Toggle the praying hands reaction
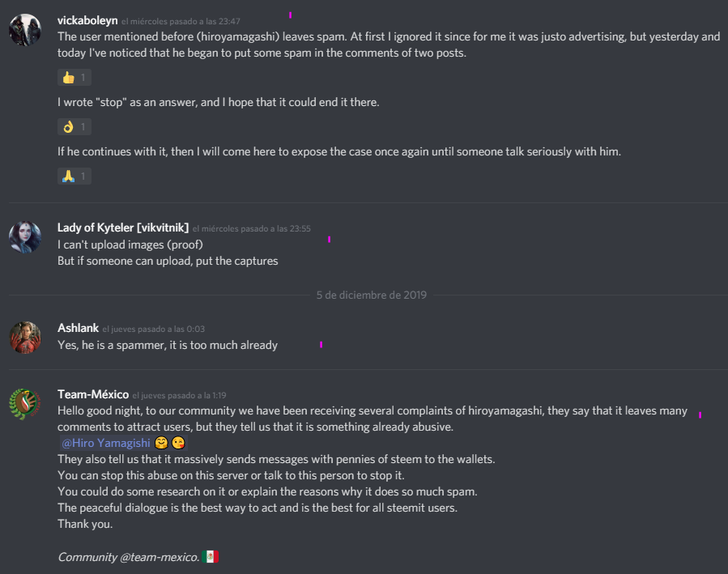This screenshot has height=574, width=728. point(75,176)
